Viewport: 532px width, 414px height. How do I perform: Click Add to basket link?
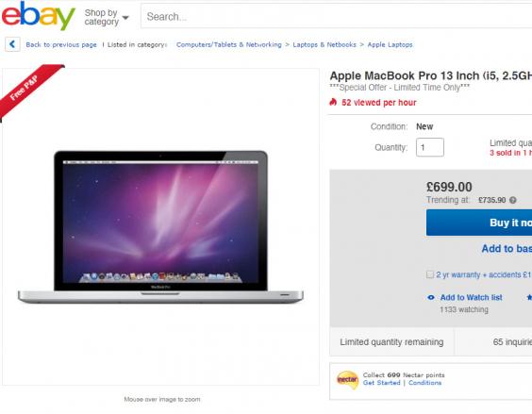[x=507, y=249]
